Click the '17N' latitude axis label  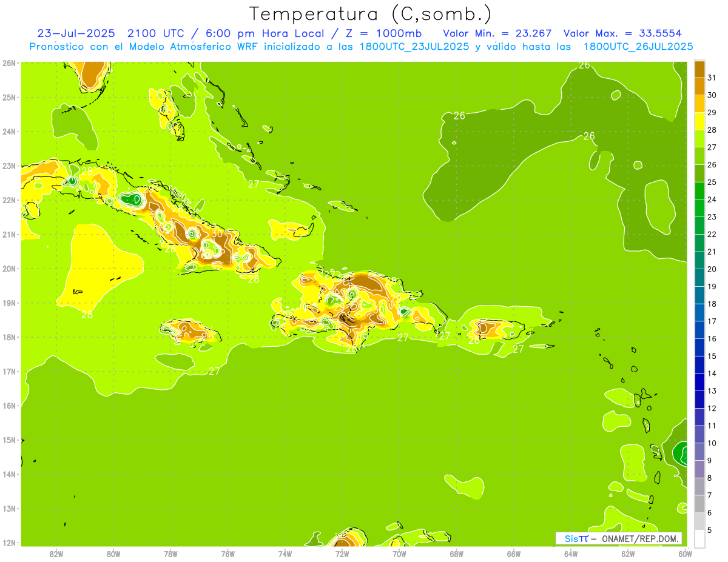pyautogui.click(x=9, y=371)
